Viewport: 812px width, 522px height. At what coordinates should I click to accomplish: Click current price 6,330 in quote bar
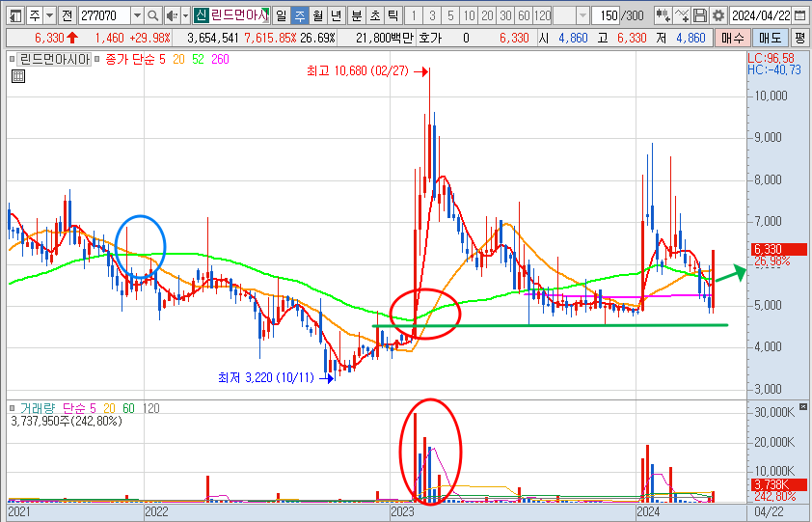click(x=50, y=38)
